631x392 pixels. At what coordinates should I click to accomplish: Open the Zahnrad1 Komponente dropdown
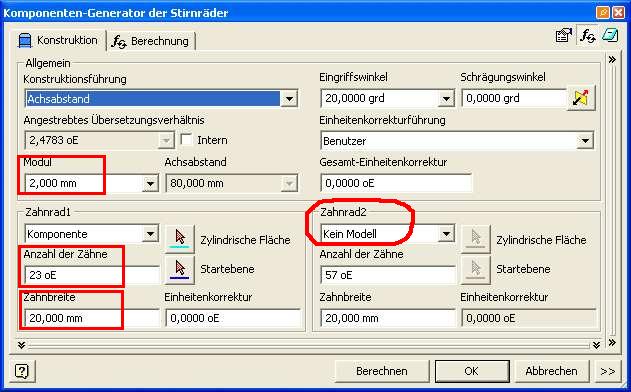[x=92, y=234]
